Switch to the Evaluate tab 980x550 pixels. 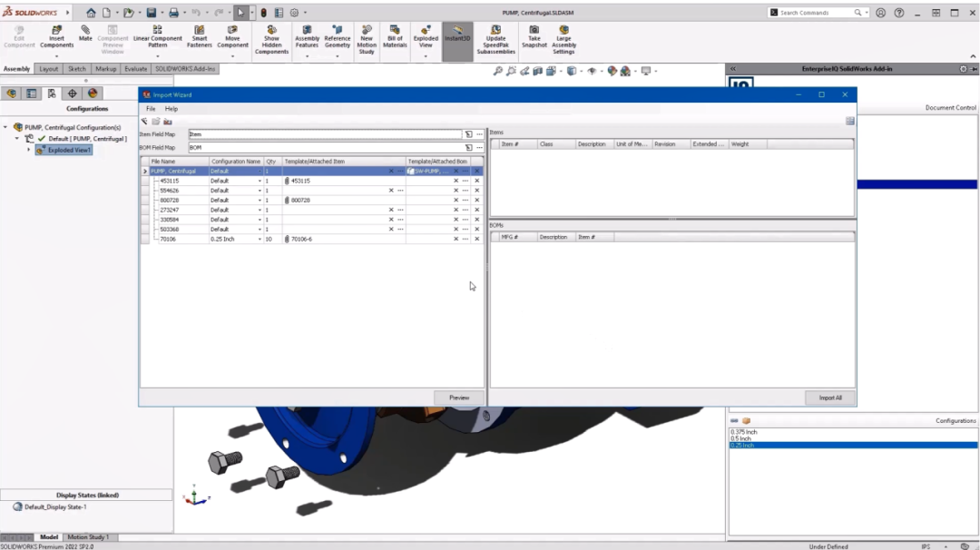tap(135, 69)
